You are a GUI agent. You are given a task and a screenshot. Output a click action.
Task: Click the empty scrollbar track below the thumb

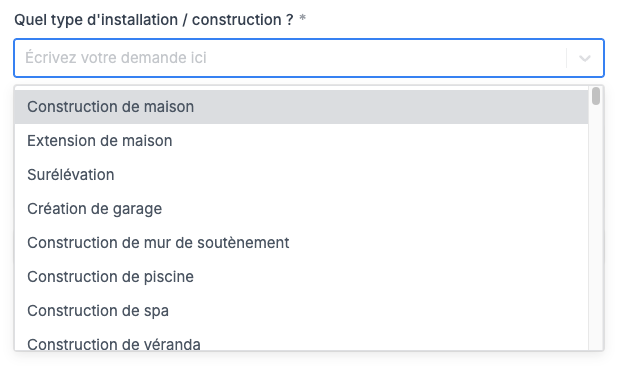(x=596, y=227)
